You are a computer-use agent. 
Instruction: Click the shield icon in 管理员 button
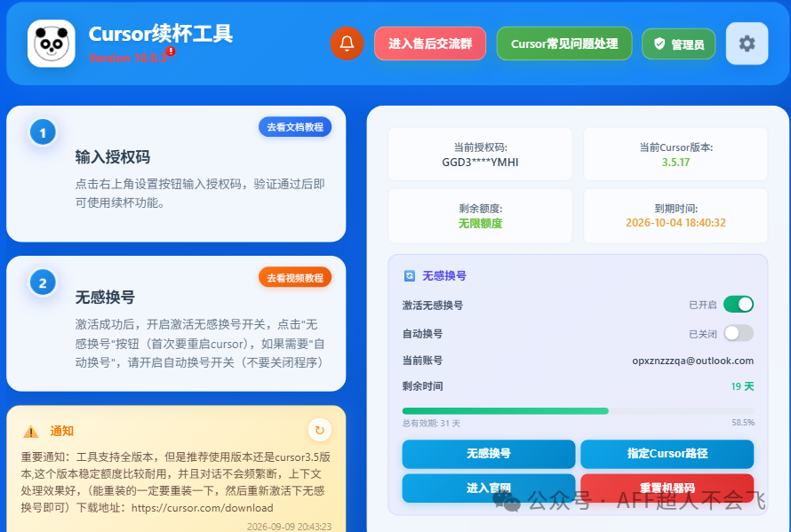tap(659, 44)
